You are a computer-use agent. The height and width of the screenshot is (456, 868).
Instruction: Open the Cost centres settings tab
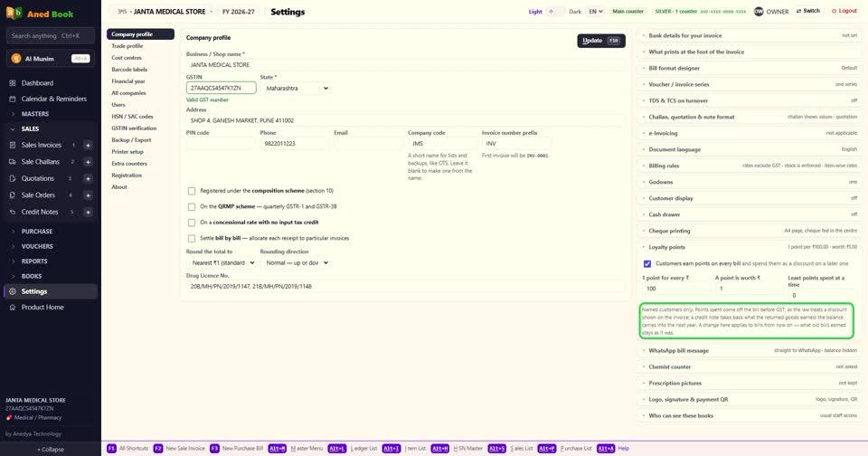pyautogui.click(x=140, y=58)
